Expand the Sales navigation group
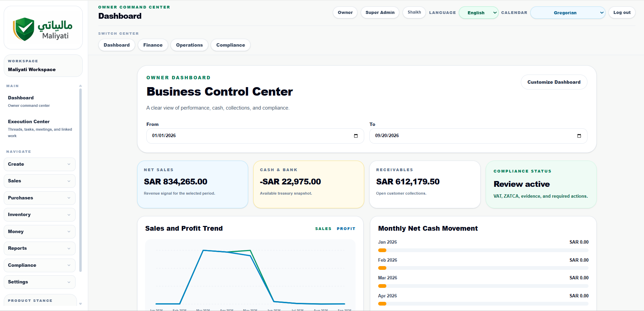Viewport: 644px width, 311px height. [39, 181]
